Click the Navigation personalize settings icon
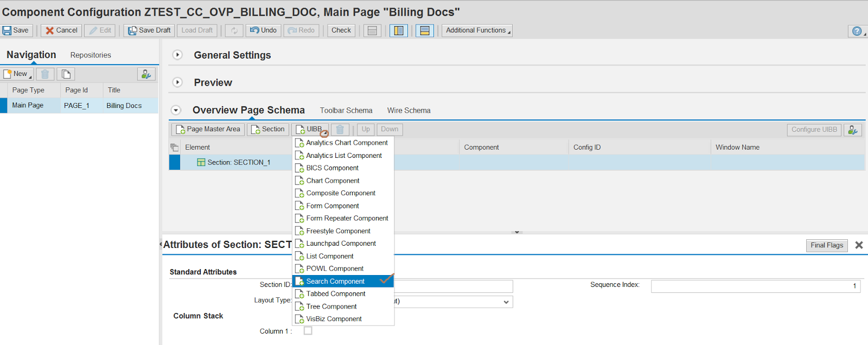 146,74
